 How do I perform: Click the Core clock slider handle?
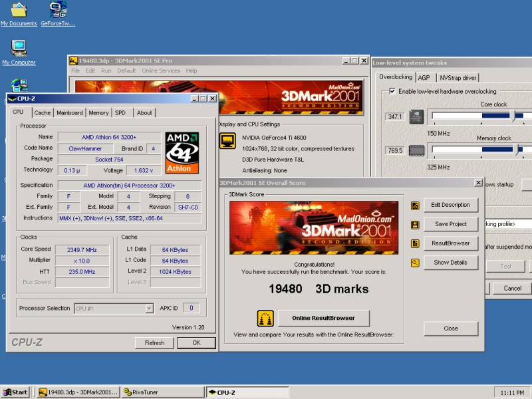pos(513,116)
